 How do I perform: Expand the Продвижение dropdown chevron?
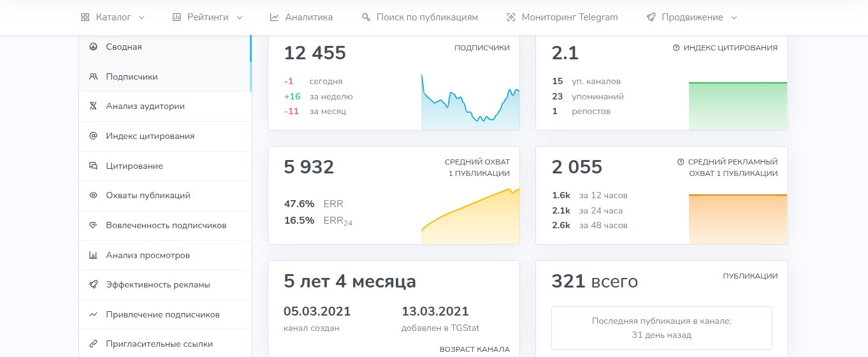click(x=734, y=18)
